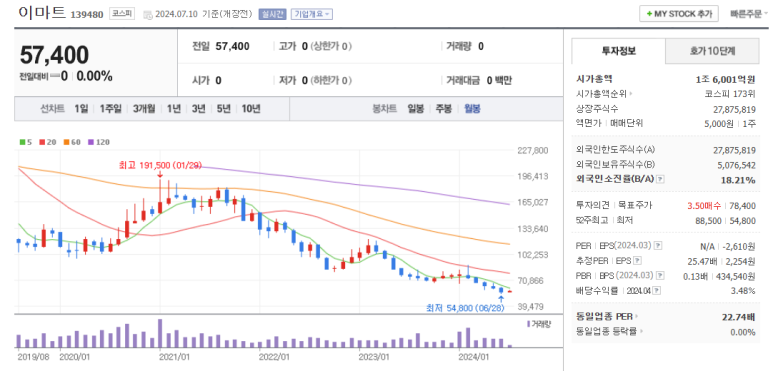Click the 227,800 price axis label
The image size is (773, 371).
click(533, 150)
